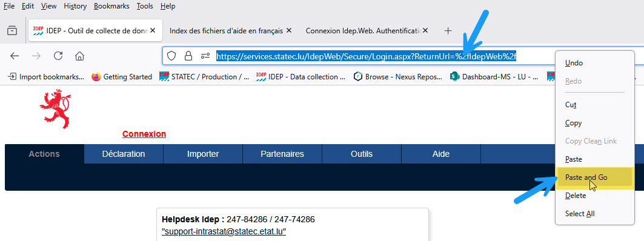644x241 pixels.
Task: Open the site permissions icon in address bar
Action: 205,56
